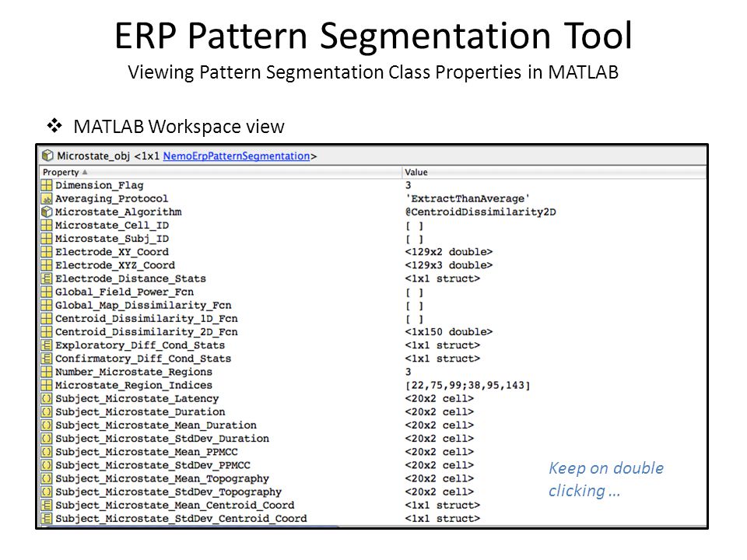Click the Electrode_XYZ_Coord grid icon
This screenshot has height=560, width=747.
tap(46, 265)
